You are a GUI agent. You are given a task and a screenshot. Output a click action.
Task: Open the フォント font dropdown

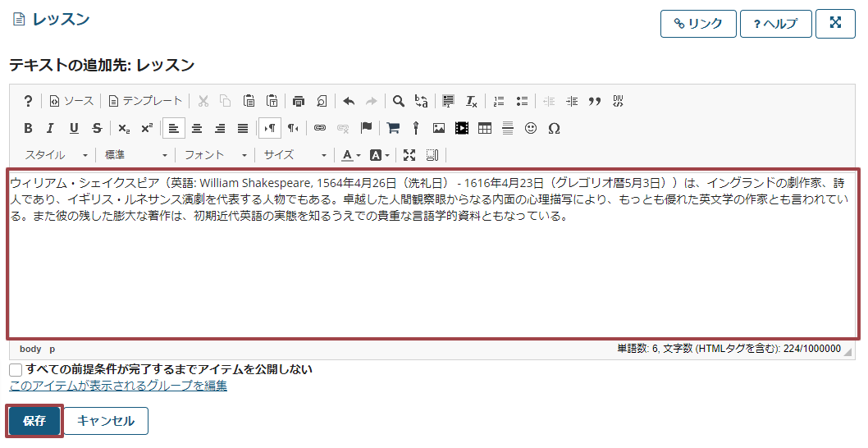click(215, 155)
